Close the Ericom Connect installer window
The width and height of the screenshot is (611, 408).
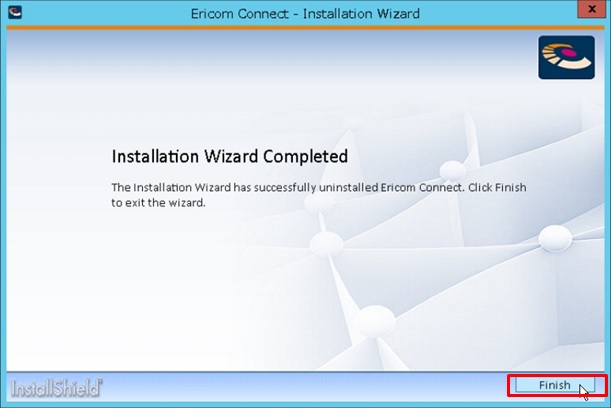point(592,9)
